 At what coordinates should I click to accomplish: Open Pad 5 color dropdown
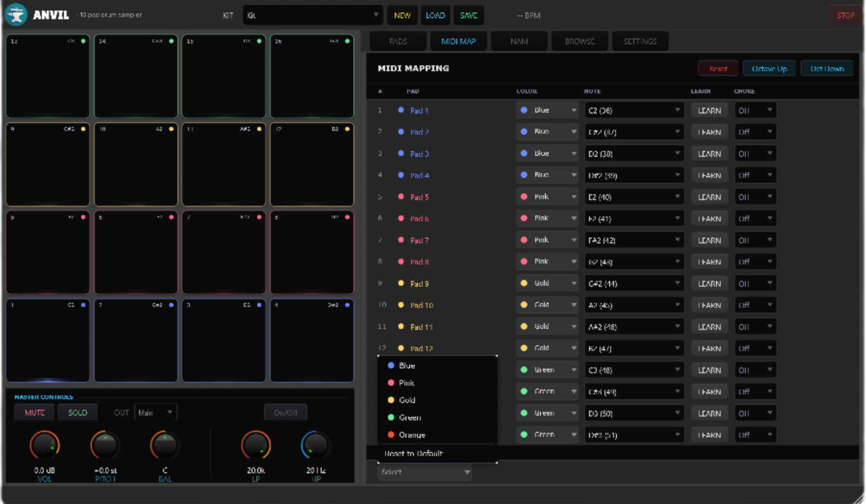547,197
